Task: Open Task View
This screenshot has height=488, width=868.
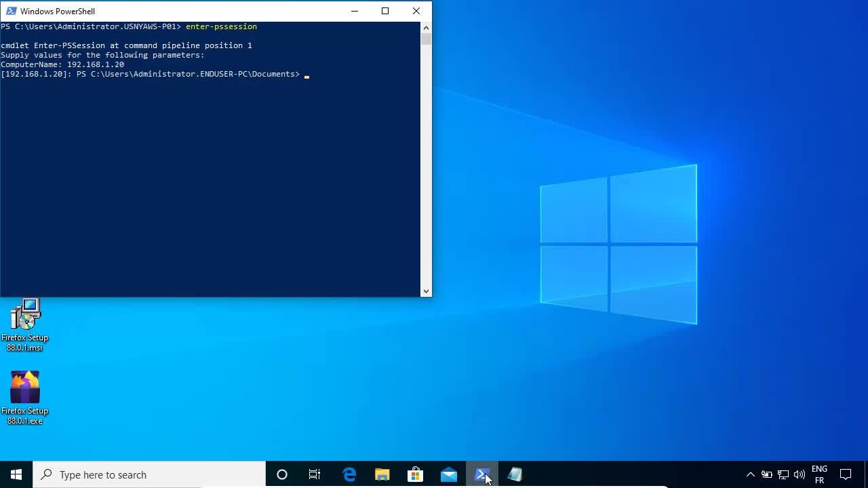Action: pyautogui.click(x=315, y=474)
